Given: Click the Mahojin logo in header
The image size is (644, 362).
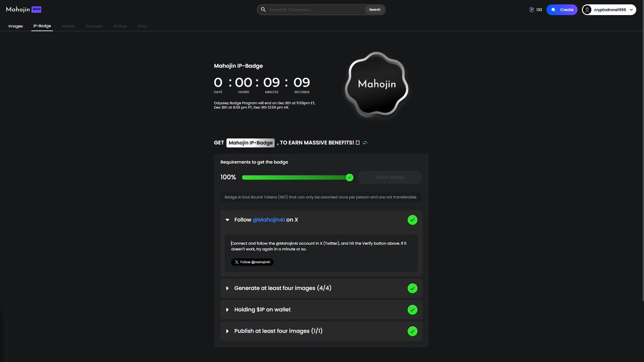Looking at the screenshot, I should (18, 9).
